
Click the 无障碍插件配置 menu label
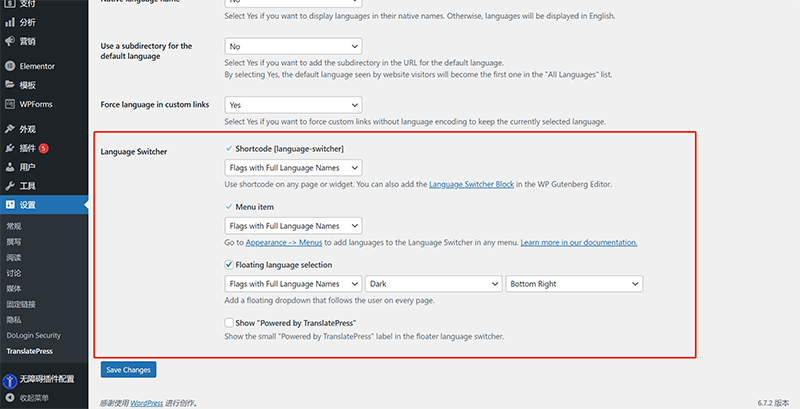47,379
